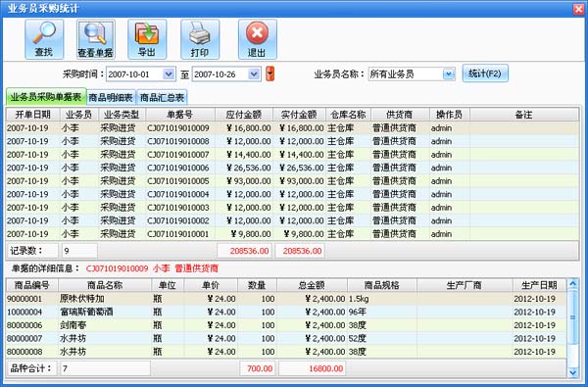Click the 总金额 column header
Screen dimensions: 588x387
(x=312, y=285)
